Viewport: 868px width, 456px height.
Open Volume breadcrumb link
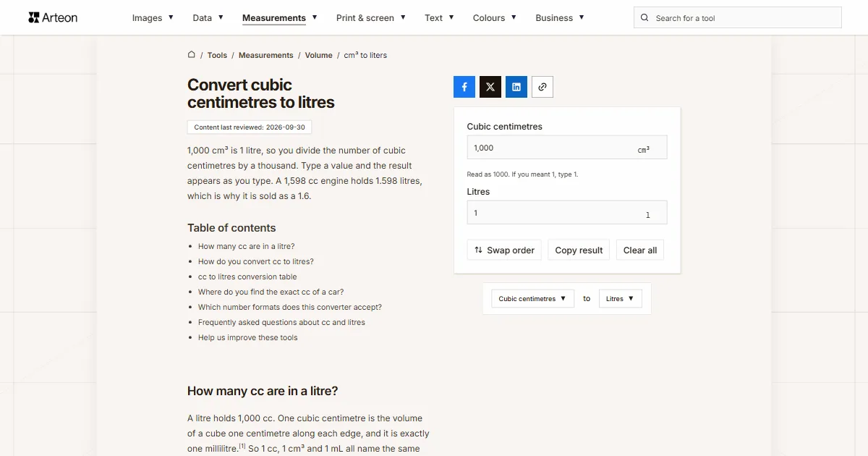point(319,55)
